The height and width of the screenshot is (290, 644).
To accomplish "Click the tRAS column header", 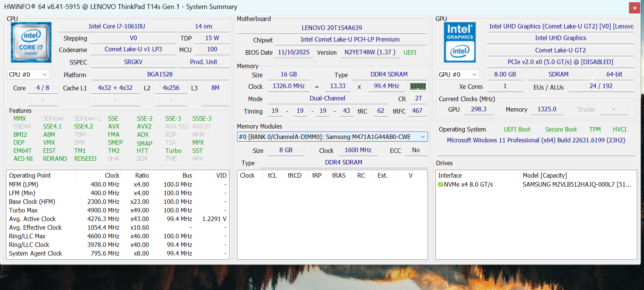I will pyautogui.click(x=339, y=175).
